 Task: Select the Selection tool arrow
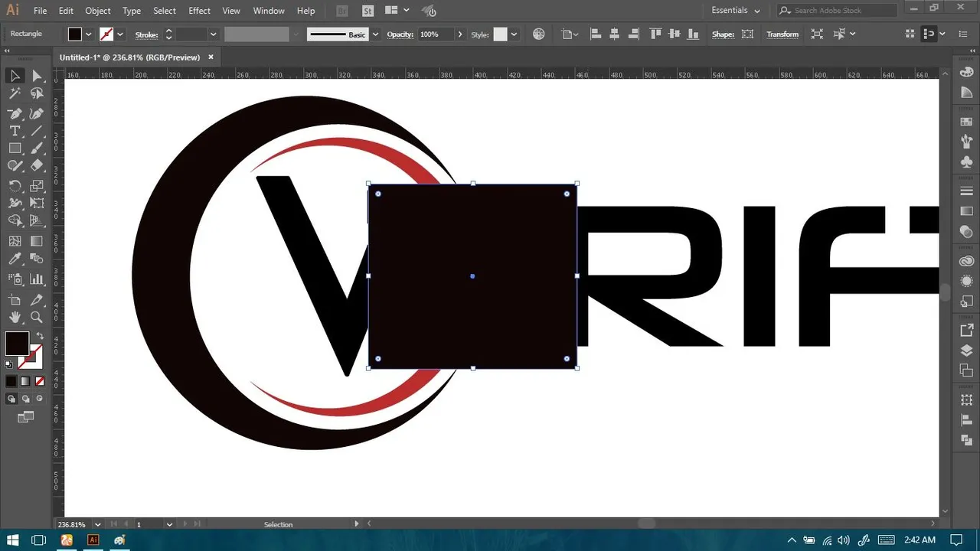pyautogui.click(x=15, y=76)
